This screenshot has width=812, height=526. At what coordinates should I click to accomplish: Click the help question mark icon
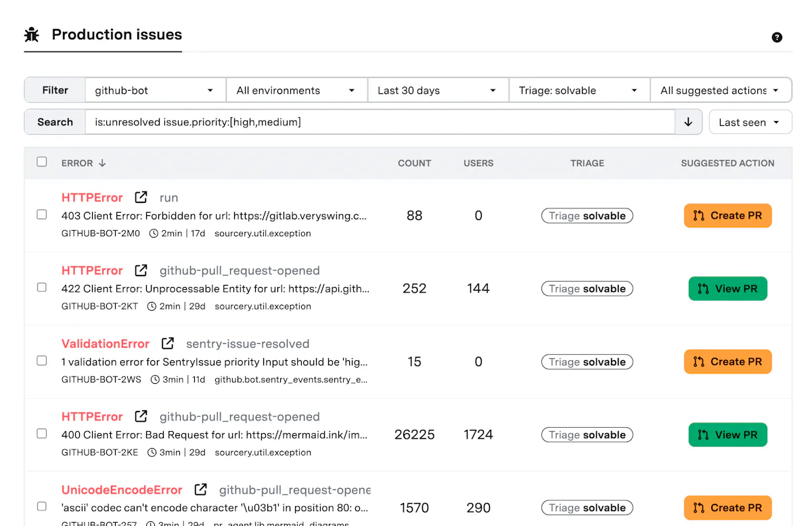click(x=777, y=37)
